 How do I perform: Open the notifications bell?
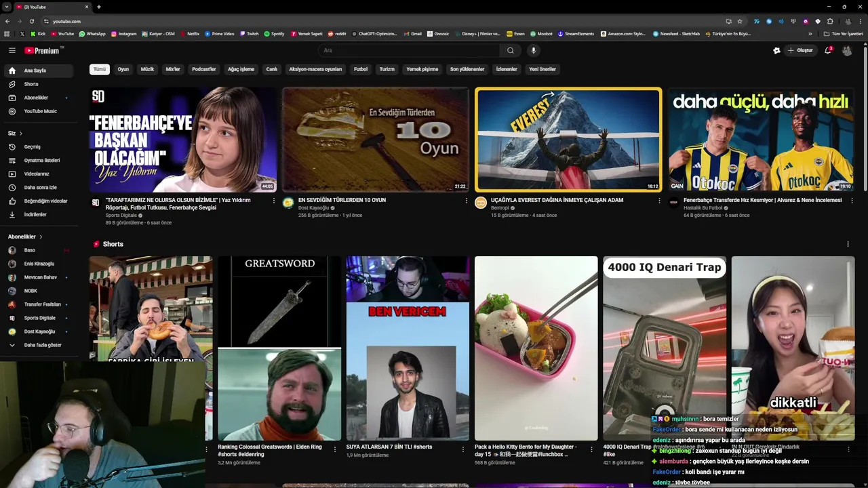[x=827, y=50]
